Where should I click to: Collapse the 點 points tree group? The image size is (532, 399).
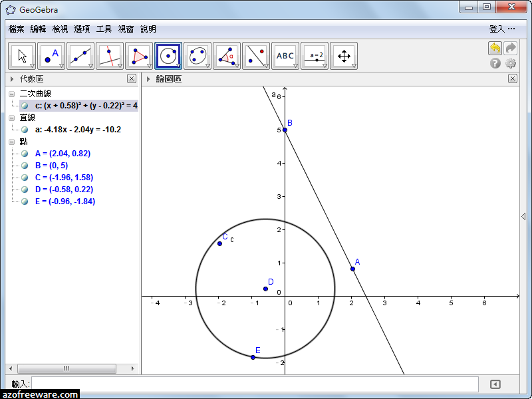[x=12, y=142]
